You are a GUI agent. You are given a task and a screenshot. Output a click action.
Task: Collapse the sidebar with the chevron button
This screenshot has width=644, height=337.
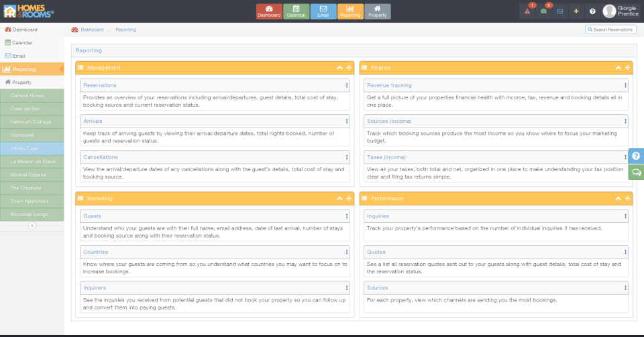(x=32, y=226)
